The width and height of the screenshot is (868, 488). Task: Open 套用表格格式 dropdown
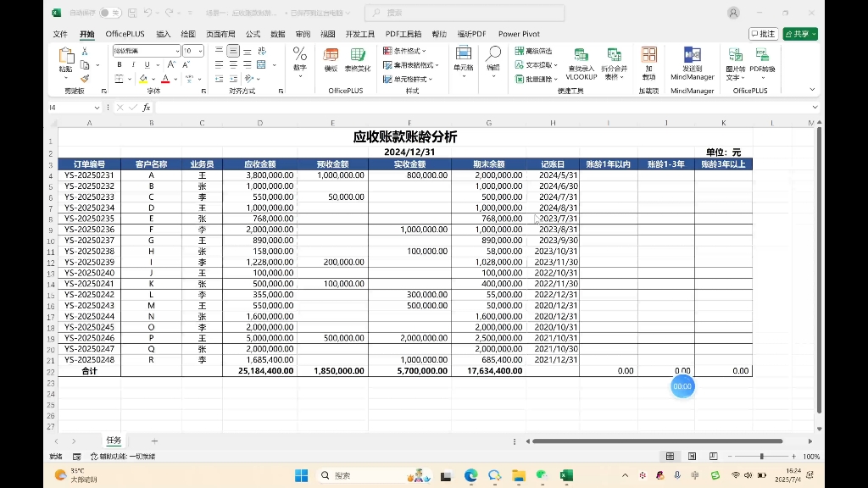[411, 64]
